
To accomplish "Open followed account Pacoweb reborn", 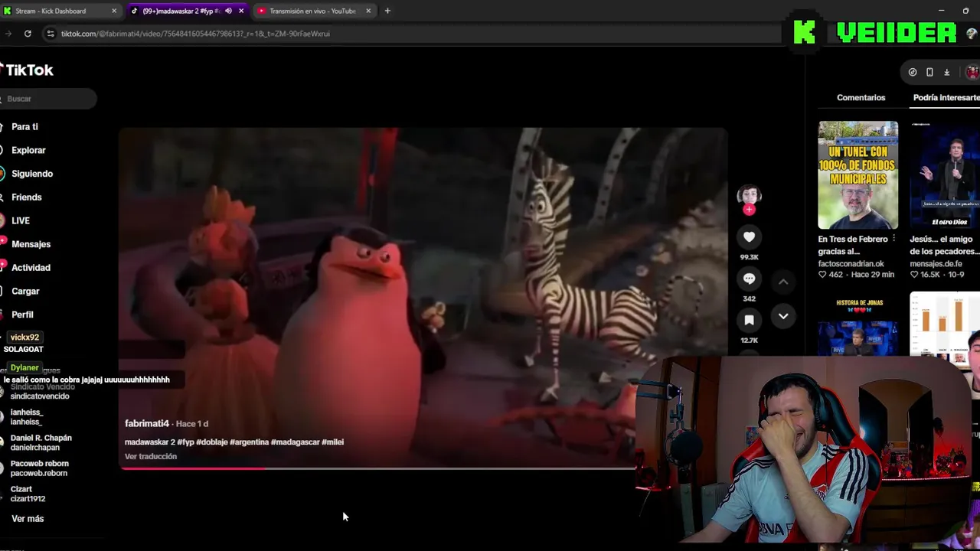I will (39, 468).
